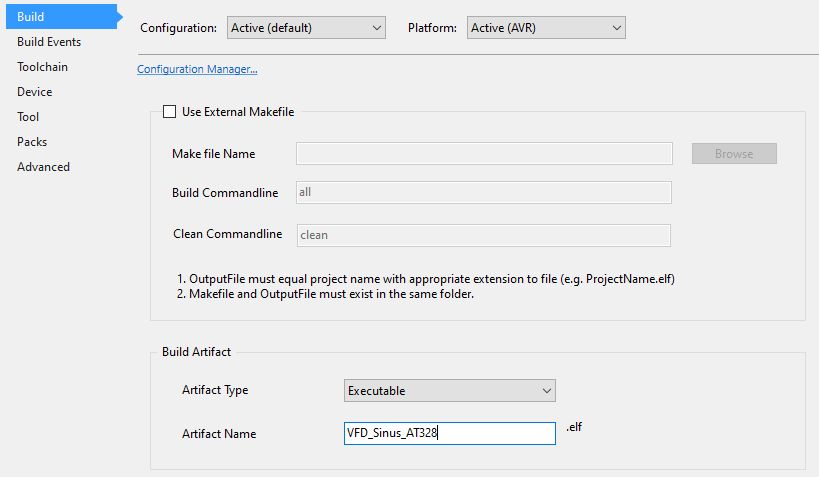Screen dimensions: 819x477
Task: Click the Browse button
Action: coord(734,154)
